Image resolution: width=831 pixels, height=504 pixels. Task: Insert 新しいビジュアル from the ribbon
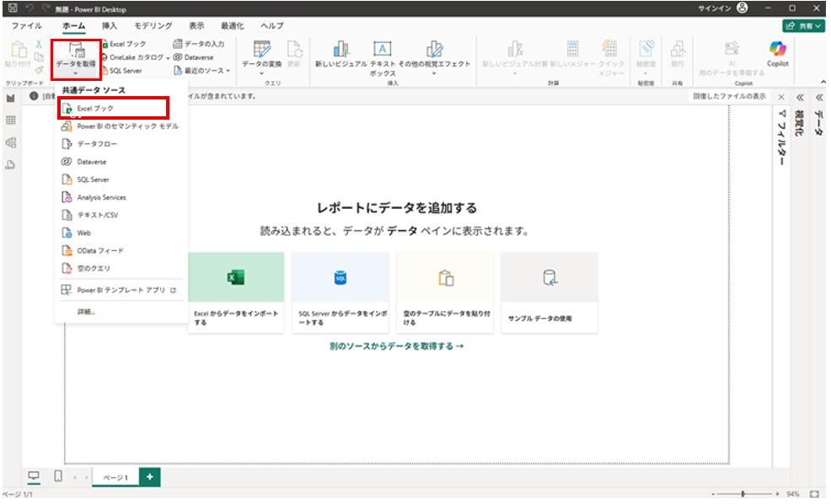tap(340, 55)
